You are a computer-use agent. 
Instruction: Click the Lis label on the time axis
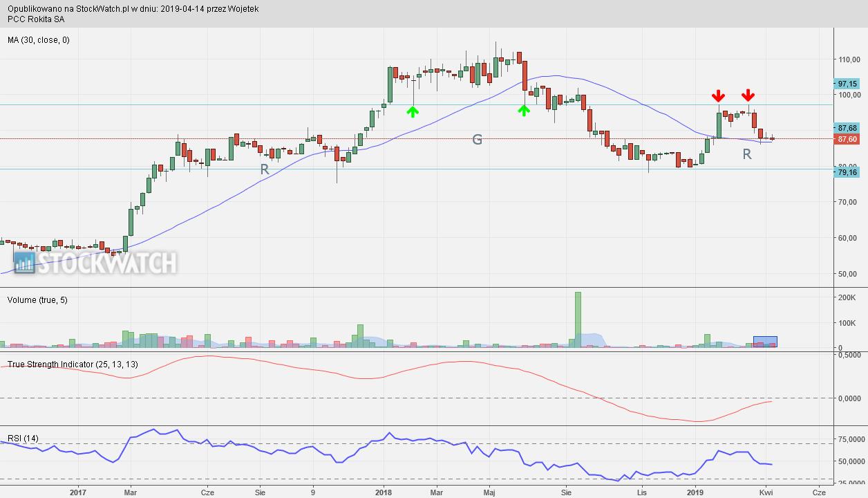[x=641, y=492]
